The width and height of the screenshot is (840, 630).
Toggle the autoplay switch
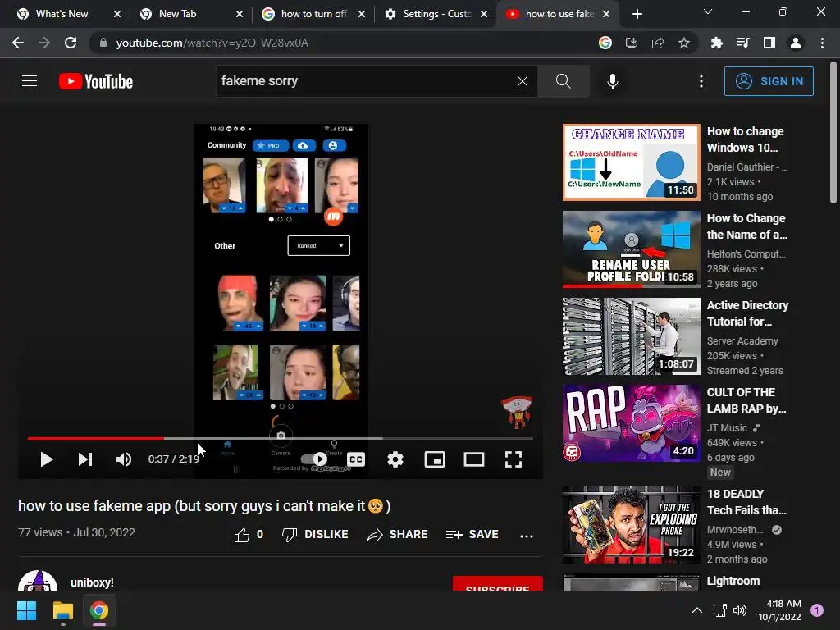[314, 459]
